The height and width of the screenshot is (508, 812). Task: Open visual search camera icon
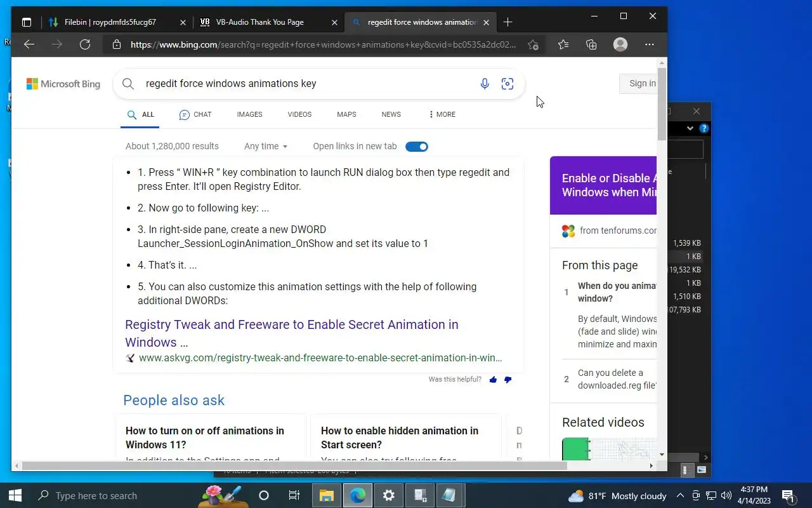(x=507, y=84)
